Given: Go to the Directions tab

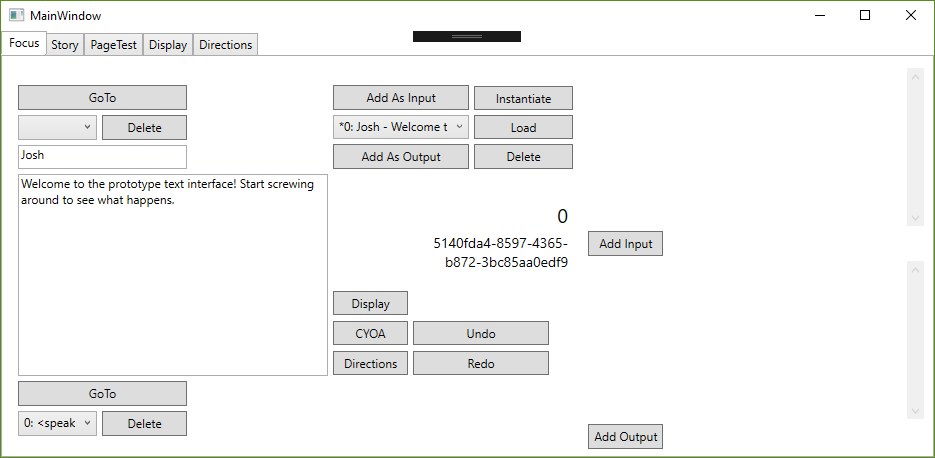Looking at the screenshot, I should click(225, 45).
